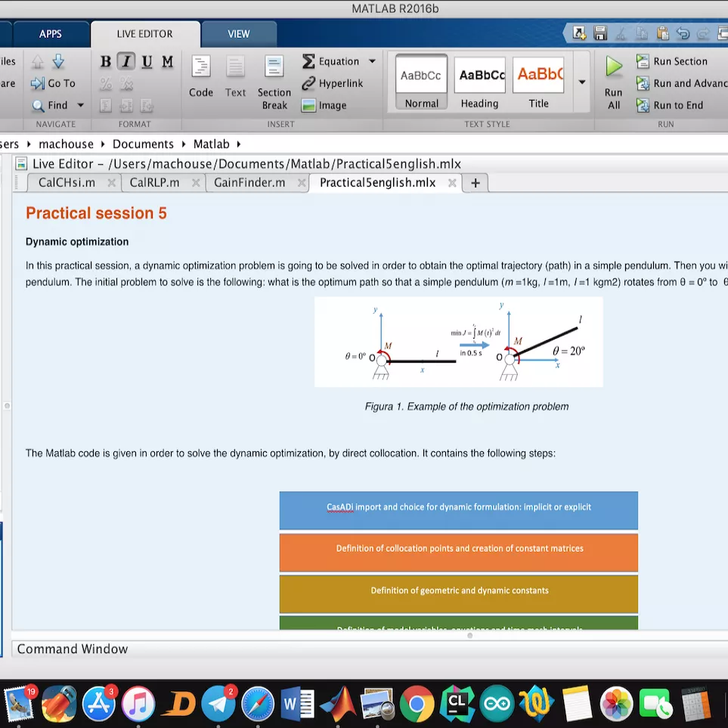The width and height of the screenshot is (728, 728).
Task: Toggle Bold text formatting
Action: (105, 61)
